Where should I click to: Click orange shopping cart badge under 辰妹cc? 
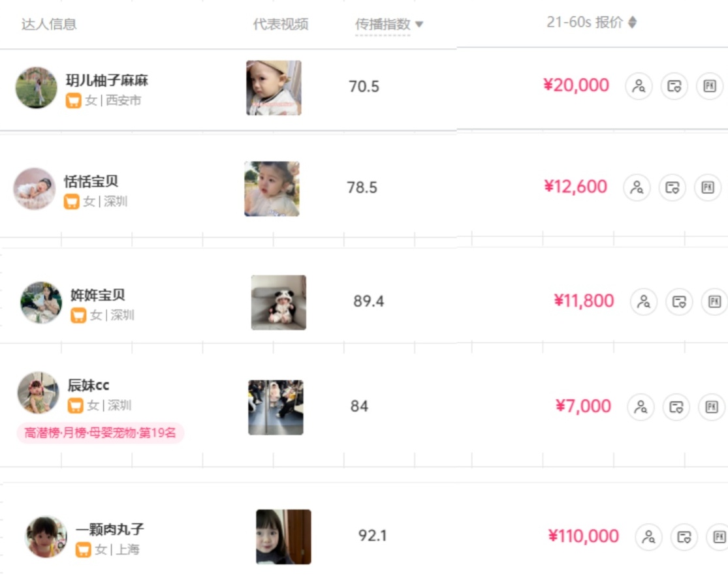pos(76,406)
